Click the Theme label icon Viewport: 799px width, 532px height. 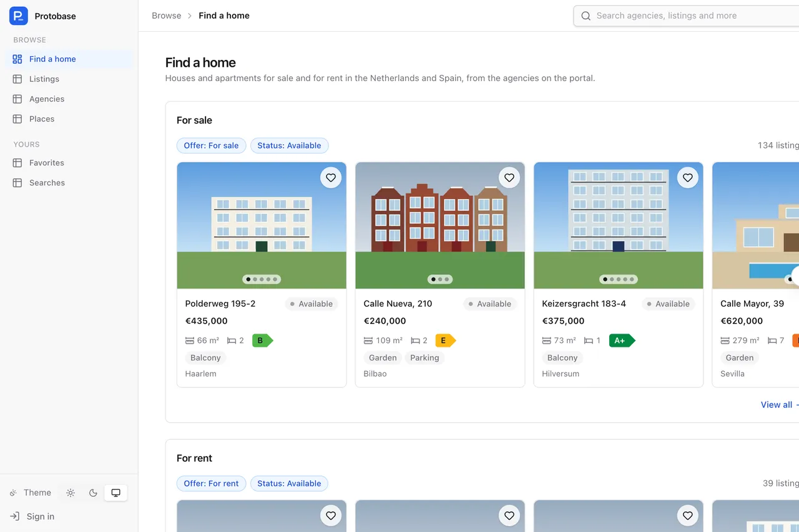(x=13, y=493)
